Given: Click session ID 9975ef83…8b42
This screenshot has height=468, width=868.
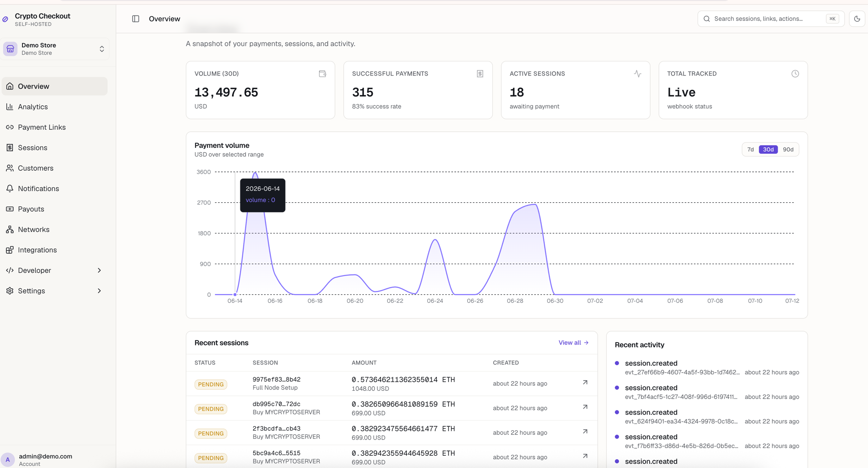Looking at the screenshot, I should click(277, 379).
